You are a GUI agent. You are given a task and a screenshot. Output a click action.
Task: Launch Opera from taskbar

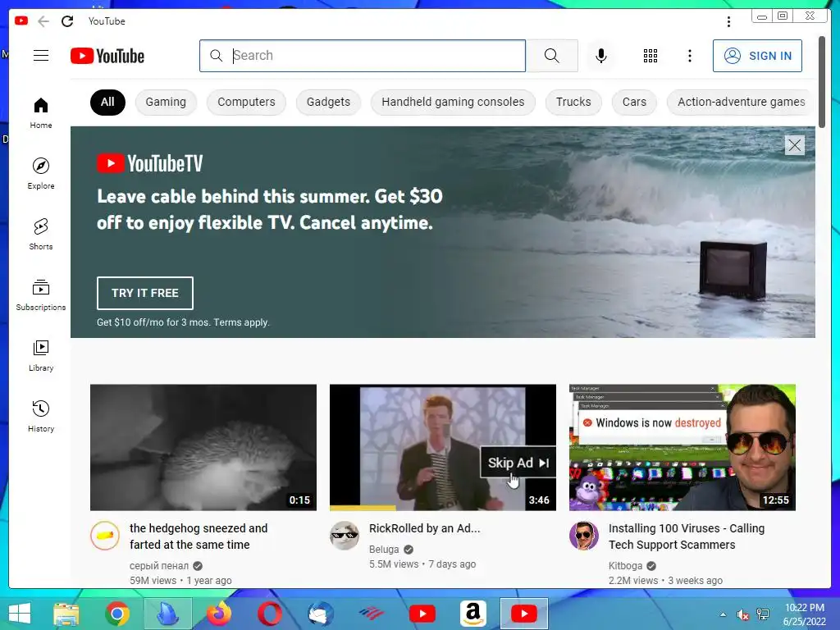tap(269, 614)
